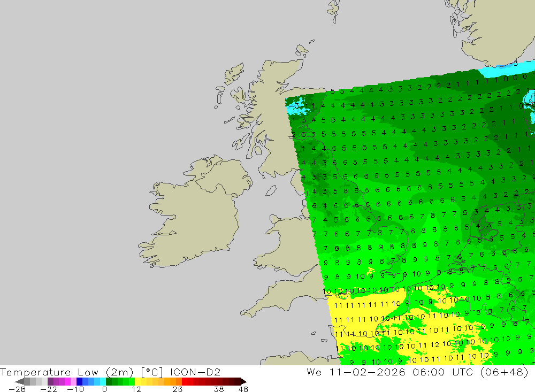The height and width of the screenshot is (392, 535).
Task: Click the 'We 11-02-2026 06:00 UTC (06+48)' timestamp
Action: 417,372
